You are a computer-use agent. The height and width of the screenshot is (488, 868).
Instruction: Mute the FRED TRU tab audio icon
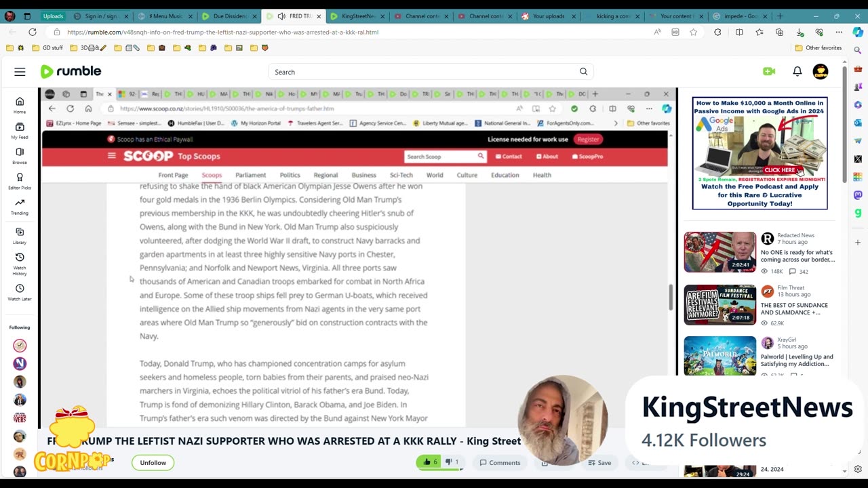(281, 16)
